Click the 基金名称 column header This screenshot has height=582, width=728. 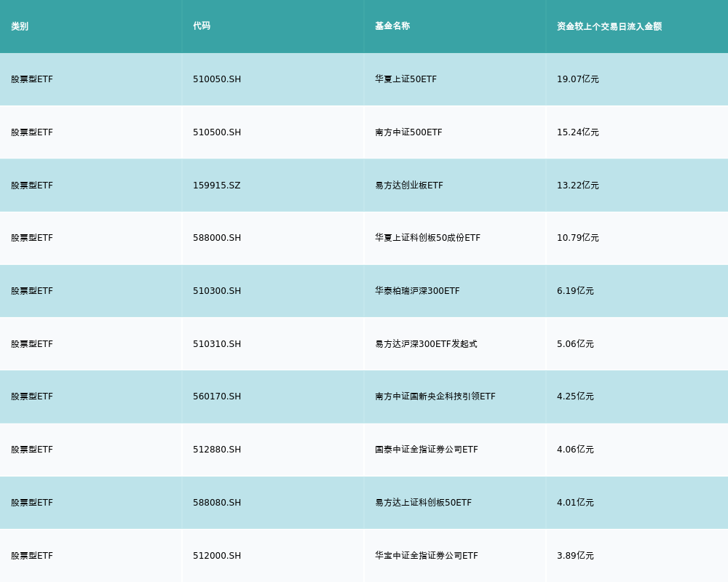click(392, 26)
